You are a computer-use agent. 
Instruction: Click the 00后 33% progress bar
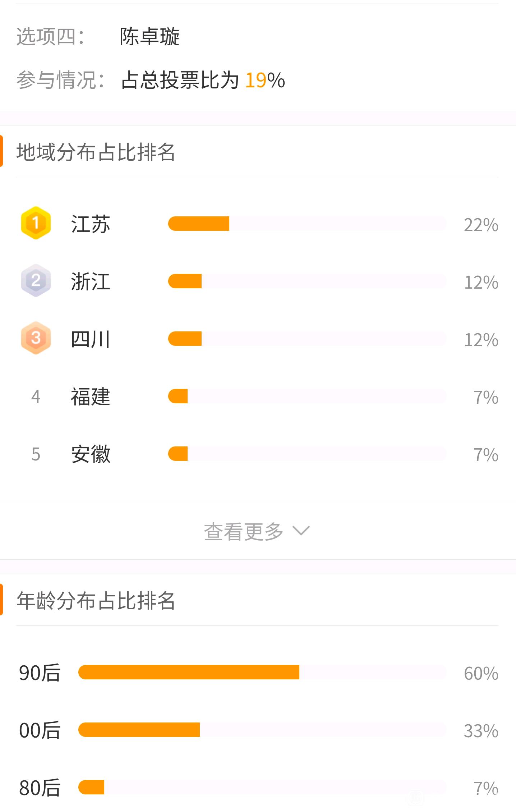(262, 730)
